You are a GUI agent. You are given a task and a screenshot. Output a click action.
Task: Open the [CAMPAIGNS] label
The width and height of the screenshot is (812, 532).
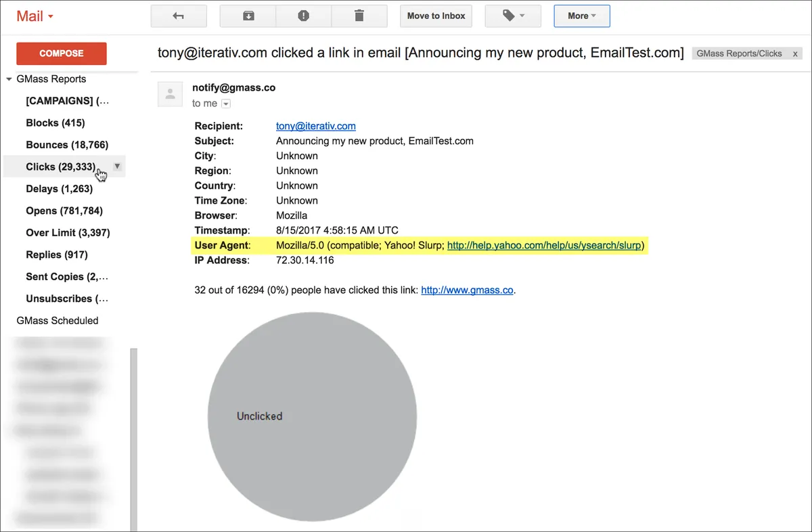(67, 101)
